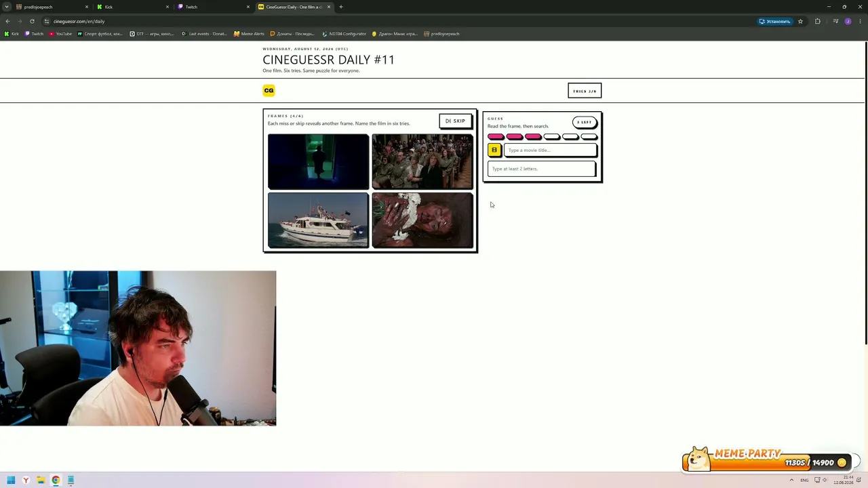
Task: Open the dark blue doorway frame thumbnail
Action: coord(318,161)
